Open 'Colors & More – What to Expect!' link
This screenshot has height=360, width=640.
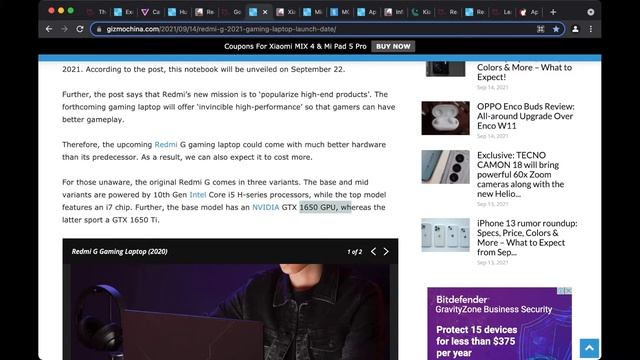coord(524,72)
